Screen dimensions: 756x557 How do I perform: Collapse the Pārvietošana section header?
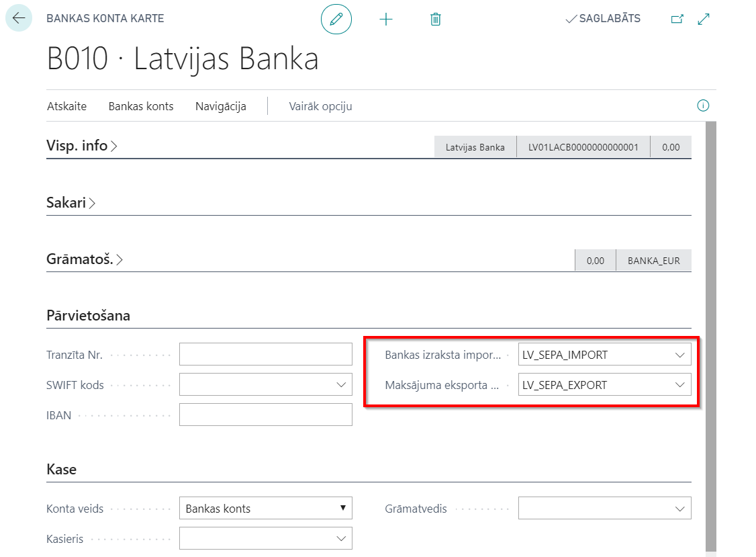coord(88,316)
